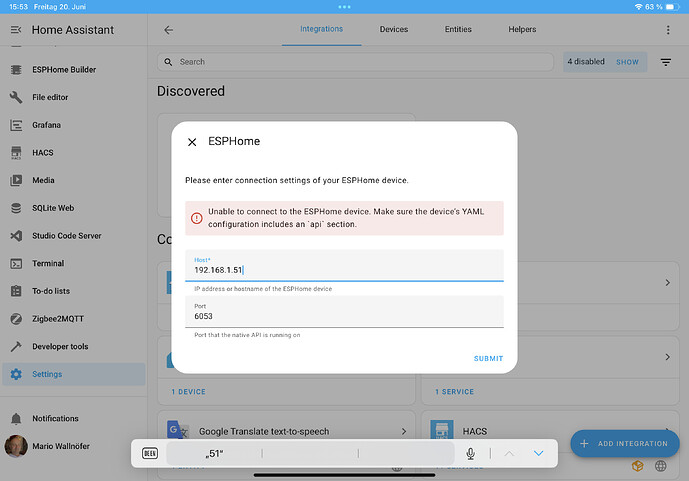The height and width of the screenshot is (481, 689).
Task: Open the HACS integration card
Action: 550,431
